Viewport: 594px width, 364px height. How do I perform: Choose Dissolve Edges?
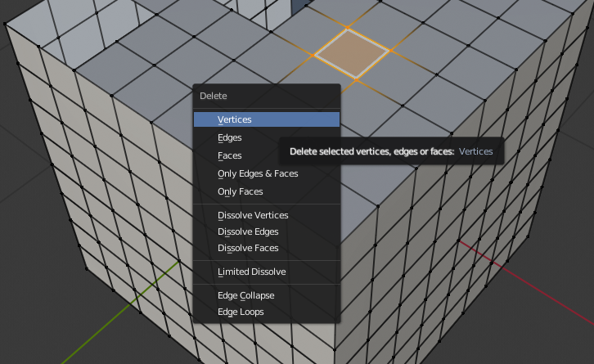click(x=267, y=231)
